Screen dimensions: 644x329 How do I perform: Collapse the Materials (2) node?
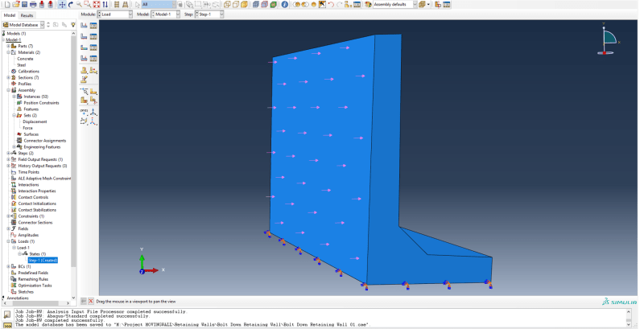click(x=8, y=52)
